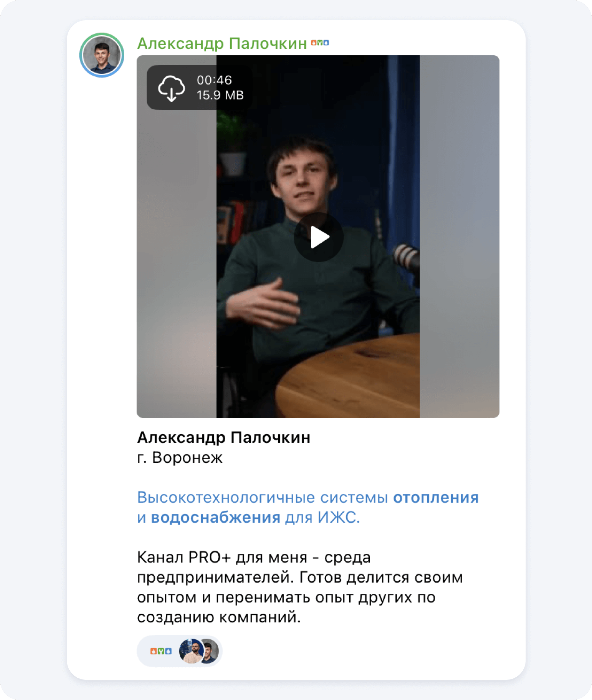Click the location text г. Воронеж
This screenshot has width=592, height=700.
click(x=180, y=458)
